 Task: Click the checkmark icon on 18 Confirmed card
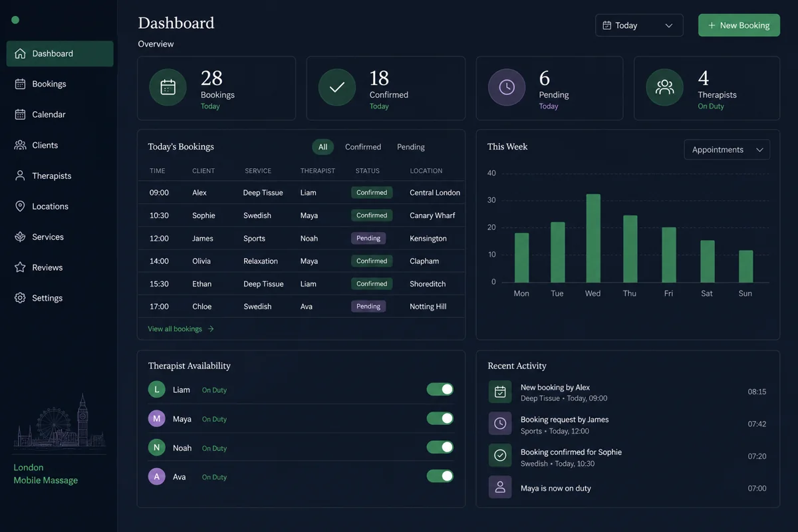tap(337, 87)
